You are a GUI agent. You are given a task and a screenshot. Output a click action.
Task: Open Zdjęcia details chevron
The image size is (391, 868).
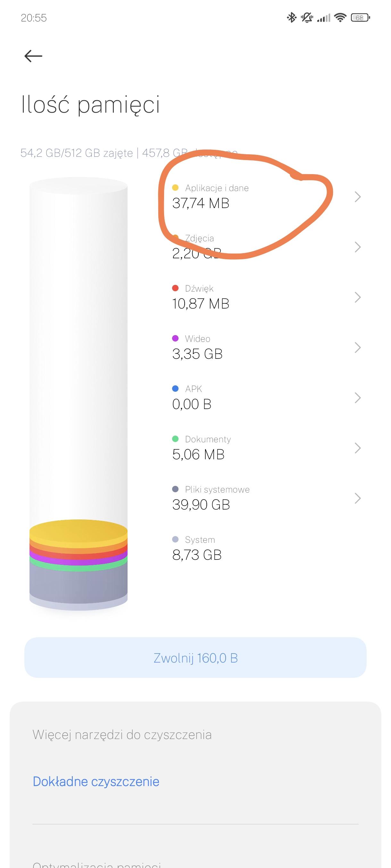click(x=358, y=247)
